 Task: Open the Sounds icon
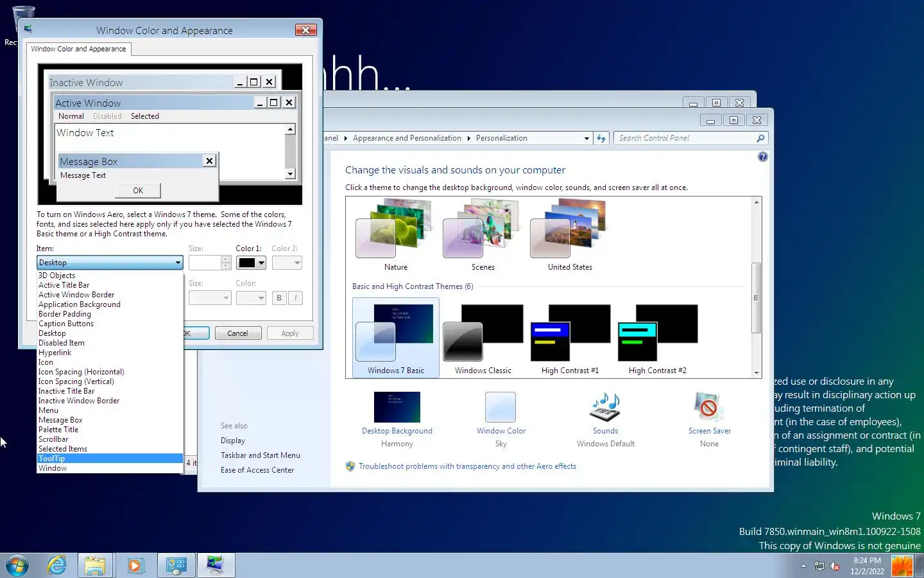[x=605, y=407]
